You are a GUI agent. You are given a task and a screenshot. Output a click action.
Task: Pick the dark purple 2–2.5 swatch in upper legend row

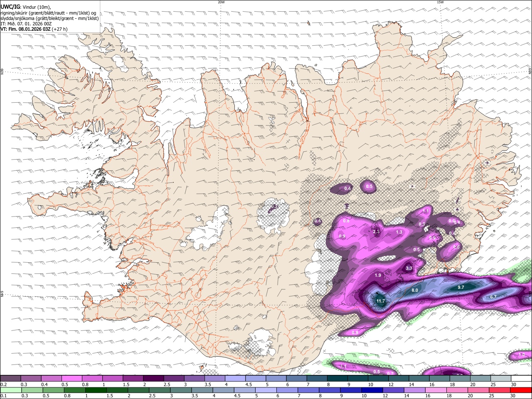click(x=153, y=379)
